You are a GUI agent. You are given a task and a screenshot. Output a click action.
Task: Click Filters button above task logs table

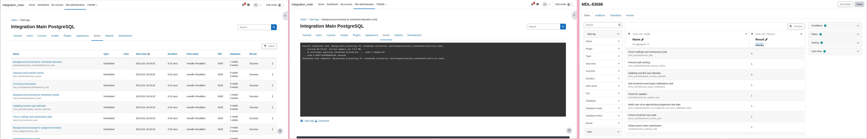point(269,46)
